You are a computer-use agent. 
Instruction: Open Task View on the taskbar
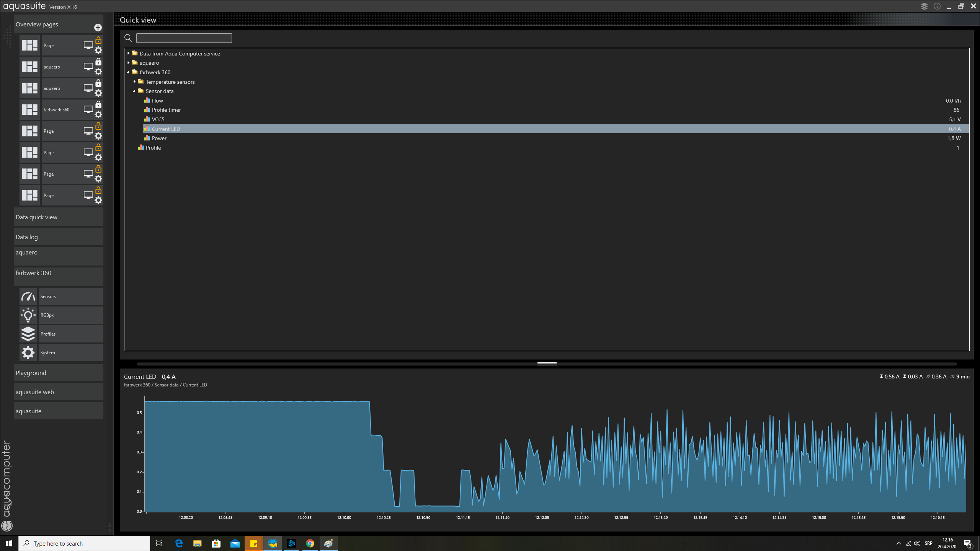coord(159,543)
